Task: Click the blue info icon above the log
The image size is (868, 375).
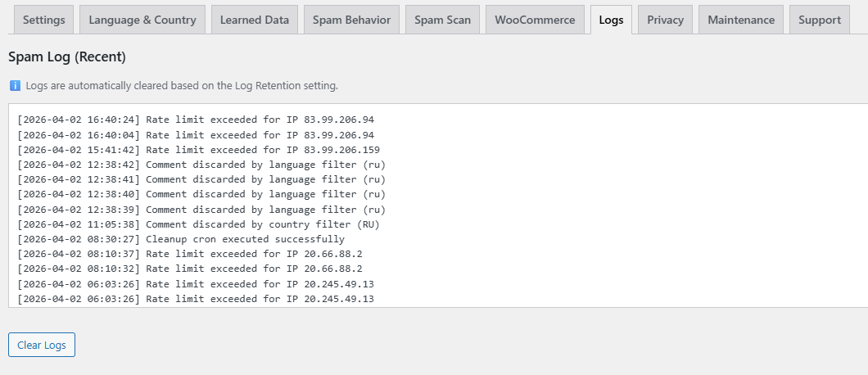Action: [15, 85]
